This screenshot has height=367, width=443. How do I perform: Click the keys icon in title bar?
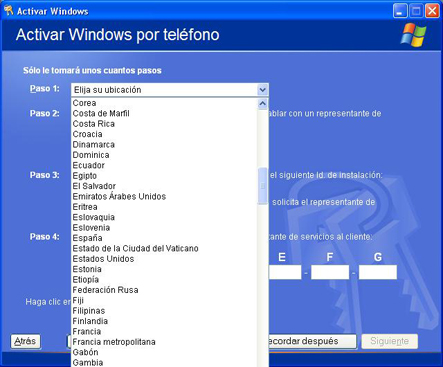pos(8,11)
